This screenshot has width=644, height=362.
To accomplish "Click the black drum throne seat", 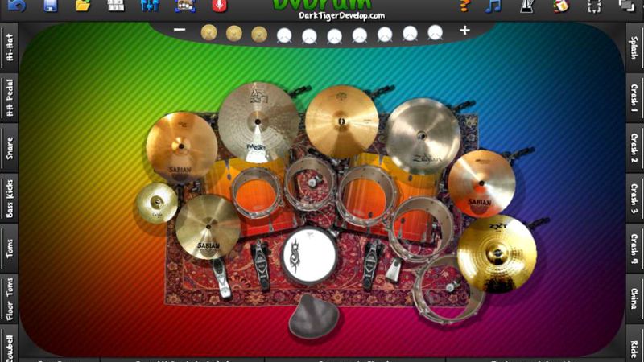I will 314,316.
